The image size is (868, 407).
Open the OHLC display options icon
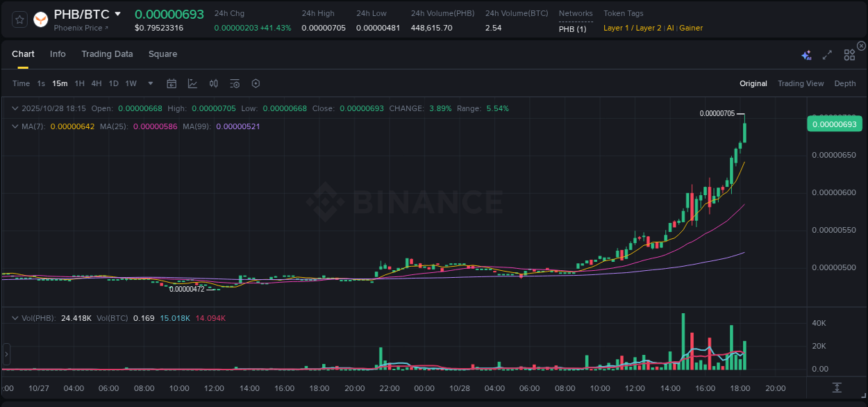point(213,83)
